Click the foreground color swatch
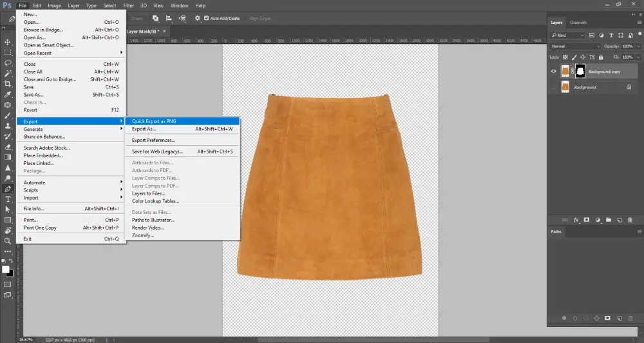This screenshot has height=343, width=644. pos(5,269)
